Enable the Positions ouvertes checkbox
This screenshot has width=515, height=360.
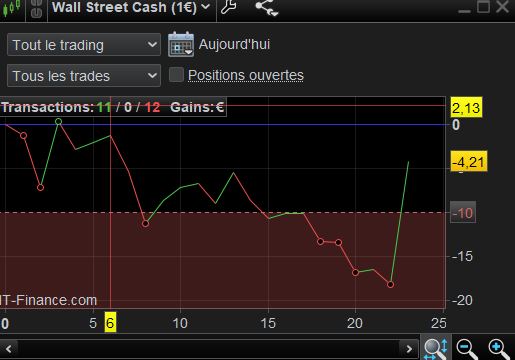176,75
